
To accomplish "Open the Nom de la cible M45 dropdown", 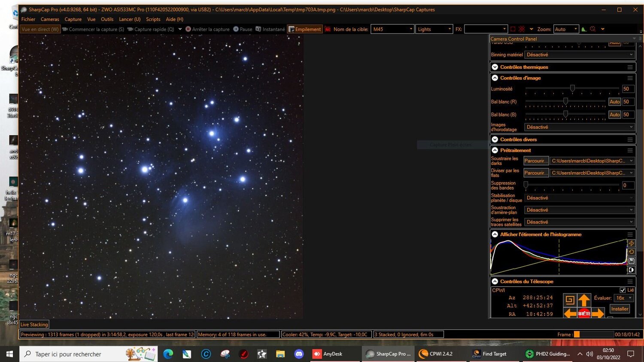I will pos(392,29).
